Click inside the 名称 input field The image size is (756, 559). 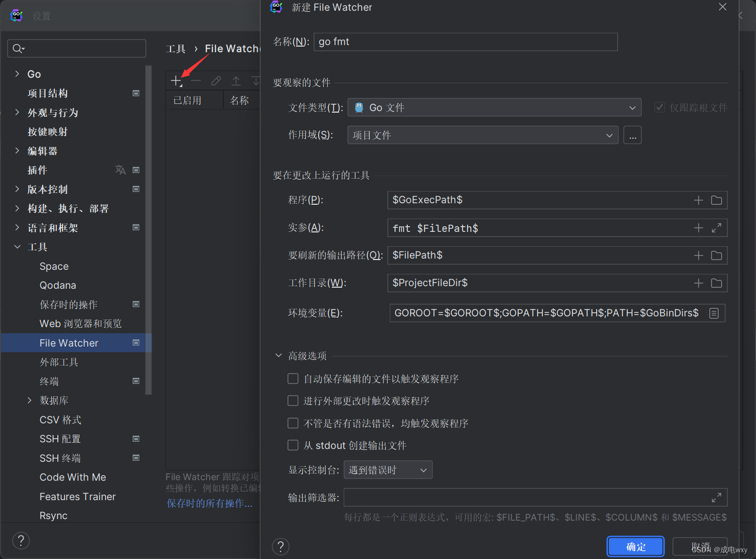point(465,41)
